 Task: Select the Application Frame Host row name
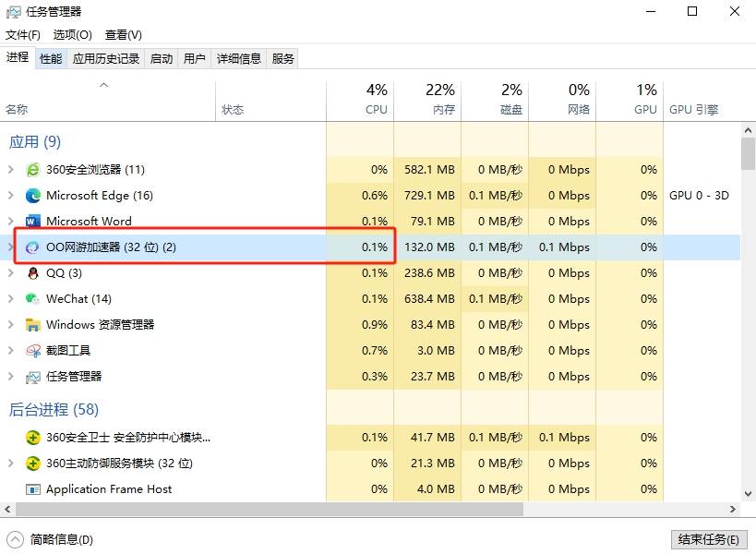pos(109,489)
